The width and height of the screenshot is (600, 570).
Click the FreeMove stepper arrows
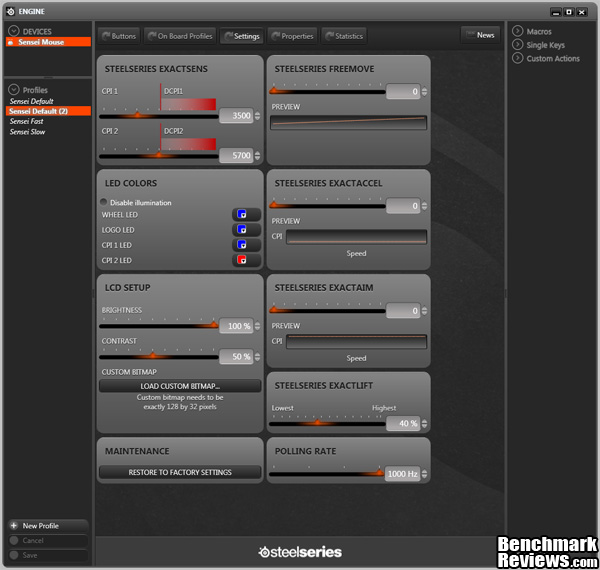tap(424, 91)
